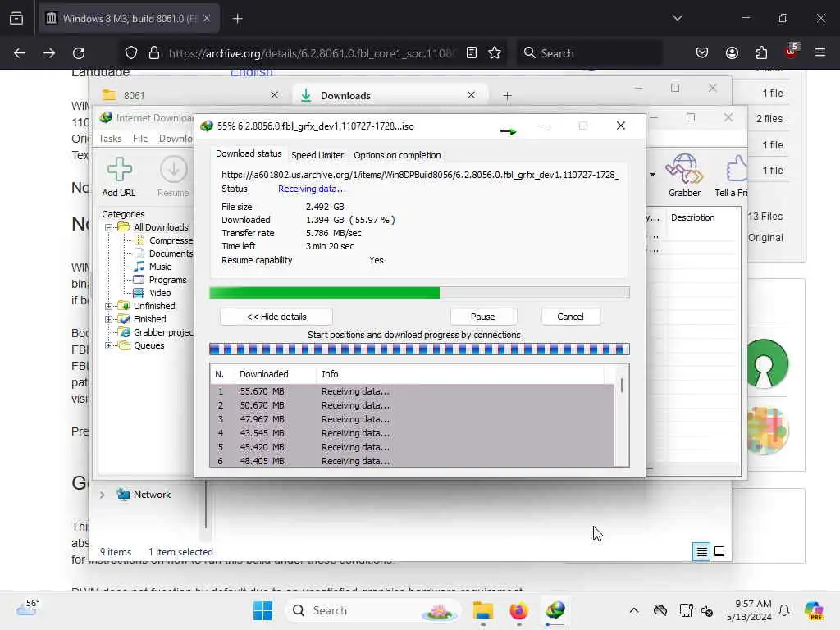Open the Firefox extensions puzzle icon
Viewport: 840px width, 630px height.
(x=761, y=52)
